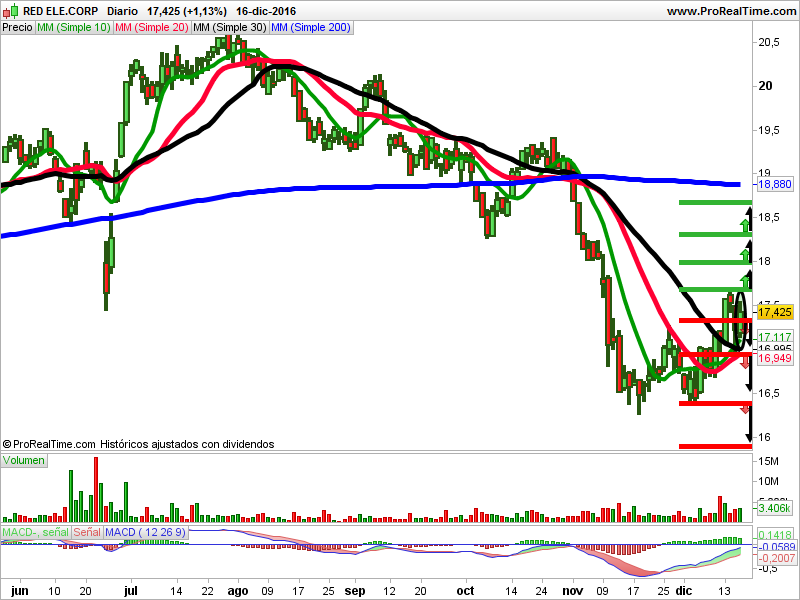Viewport: 800px width, 600px height.
Task: Click the red MM (Simple 20) color label
Action: [x=150, y=27]
